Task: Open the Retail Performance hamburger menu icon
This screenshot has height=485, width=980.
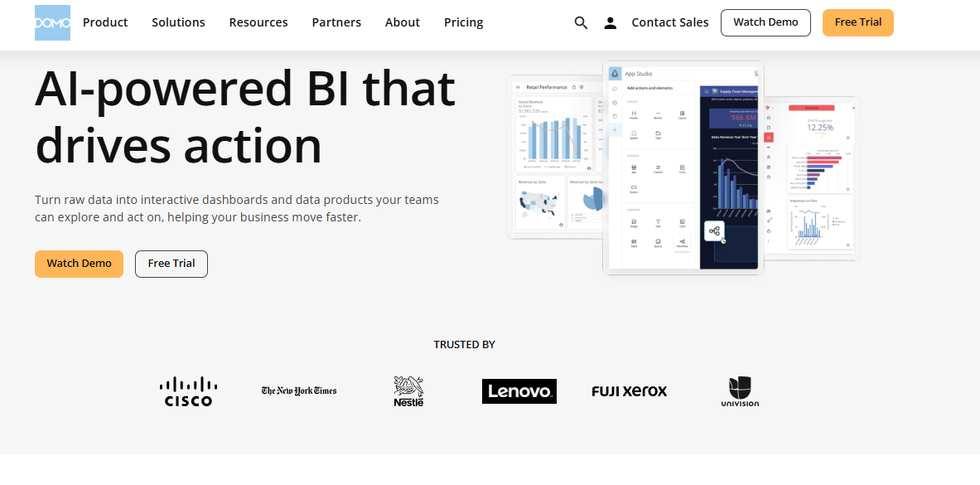Action: [x=518, y=87]
